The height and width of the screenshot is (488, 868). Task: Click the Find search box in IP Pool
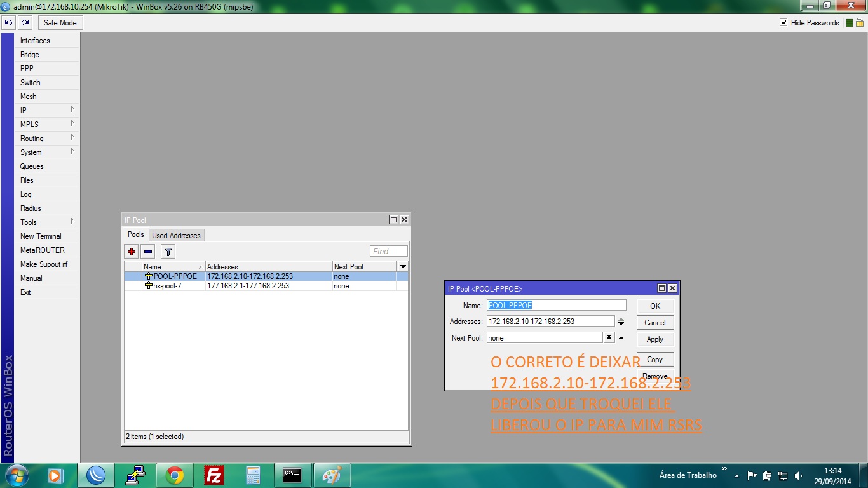tap(389, 252)
